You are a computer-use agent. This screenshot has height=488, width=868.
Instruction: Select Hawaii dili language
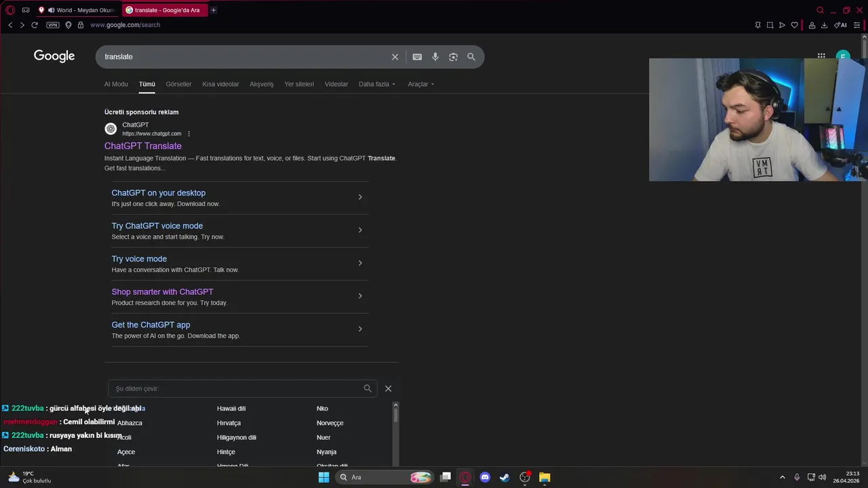point(231,409)
